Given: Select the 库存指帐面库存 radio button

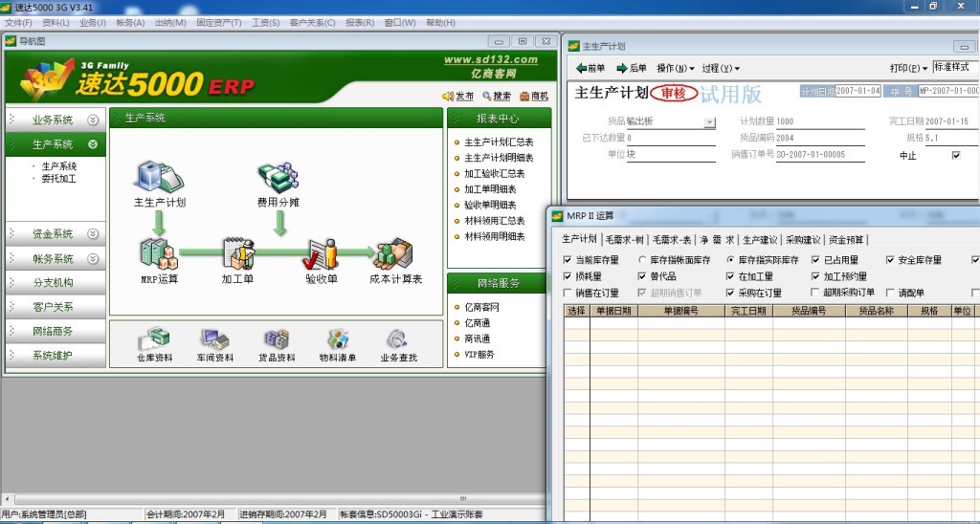Looking at the screenshot, I should [642, 260].
